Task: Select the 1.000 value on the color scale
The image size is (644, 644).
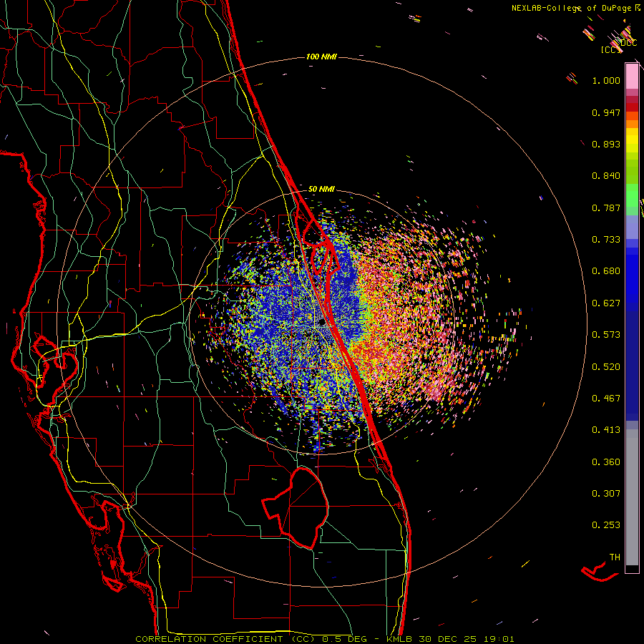Action: (x=606, y=80)
